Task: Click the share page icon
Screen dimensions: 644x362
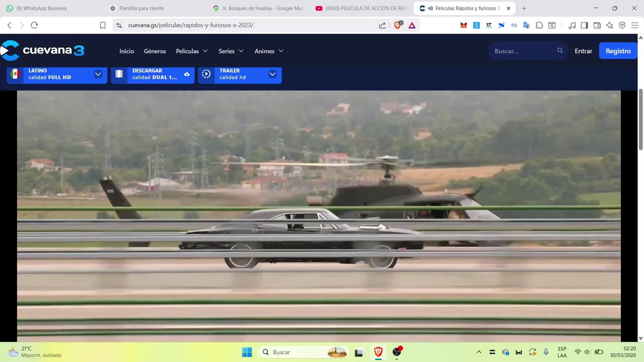Action: tap(382, 25)
